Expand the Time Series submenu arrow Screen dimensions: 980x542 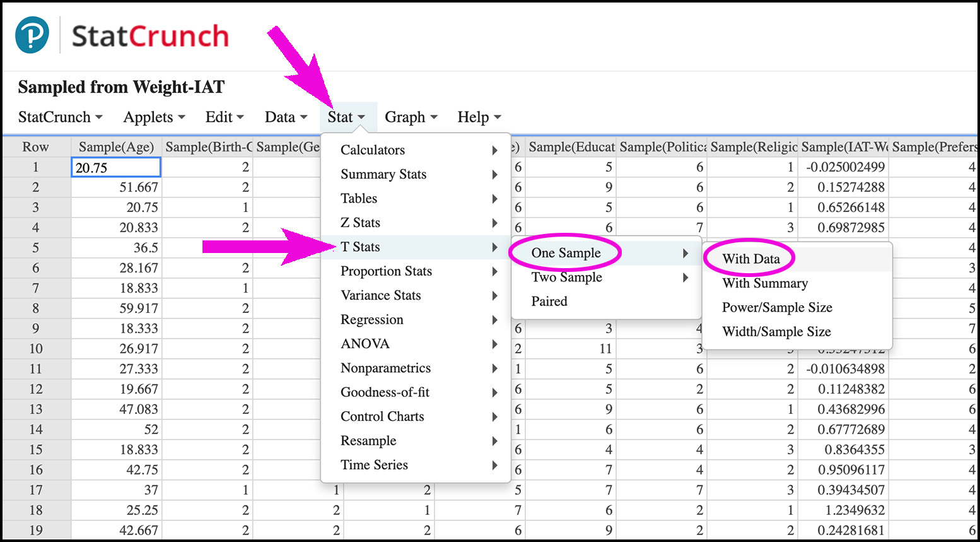pos(495,465)
